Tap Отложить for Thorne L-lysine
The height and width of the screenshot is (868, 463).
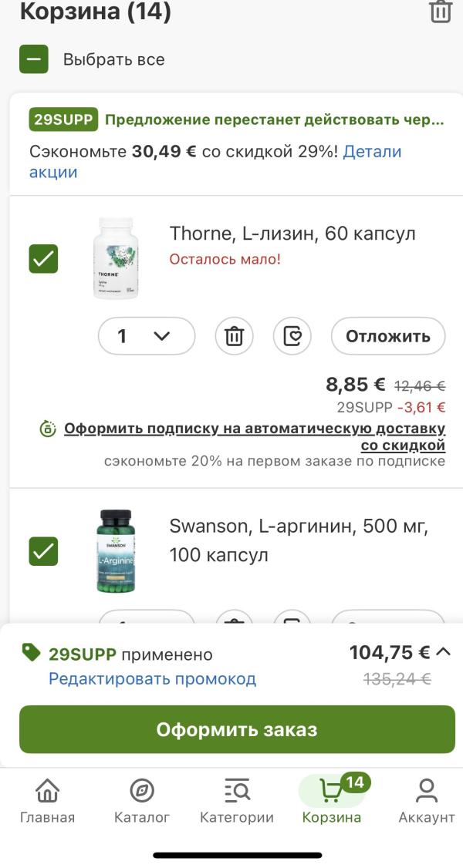(x=387, y=336)
